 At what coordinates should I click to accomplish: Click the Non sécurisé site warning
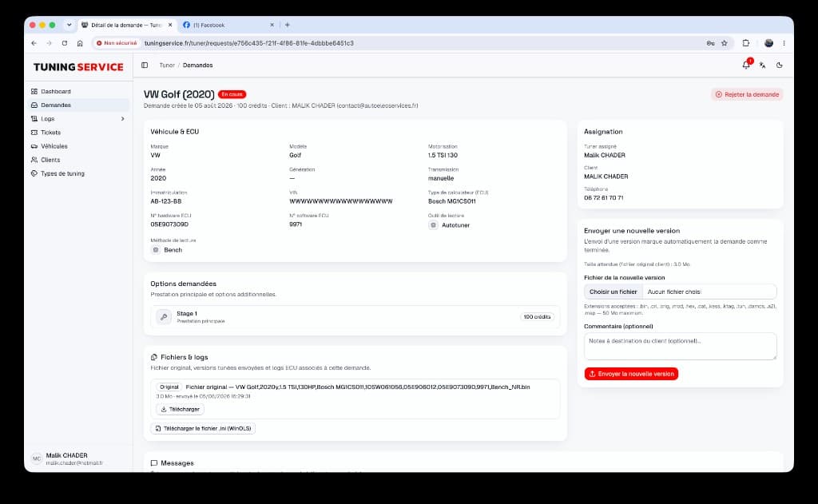tap(117, 43)
